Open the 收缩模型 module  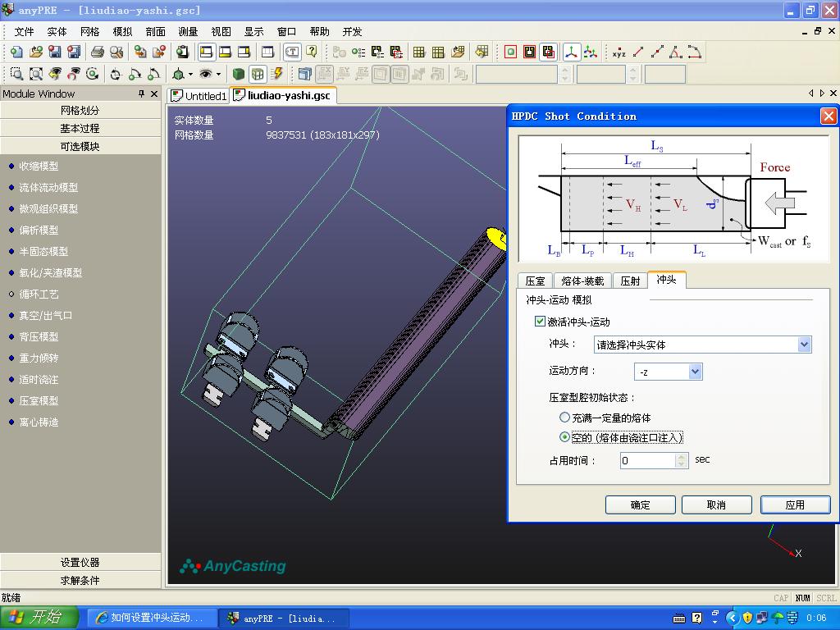(39, 166)
